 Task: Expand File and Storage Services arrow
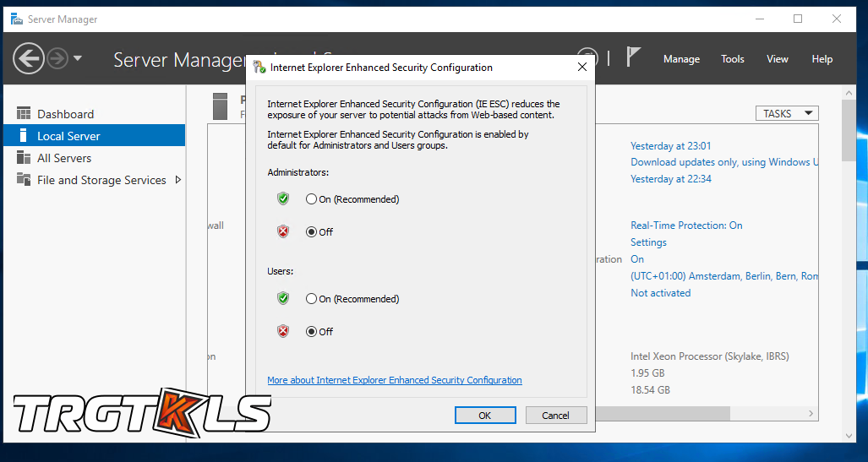coord(178,180)
